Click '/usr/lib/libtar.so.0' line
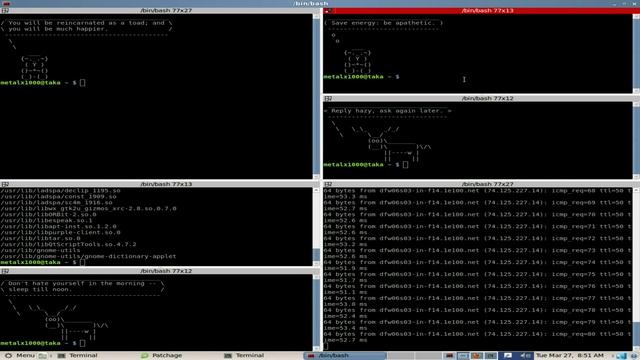The width and height of the screenshot is (640, 360). (40, 238)
